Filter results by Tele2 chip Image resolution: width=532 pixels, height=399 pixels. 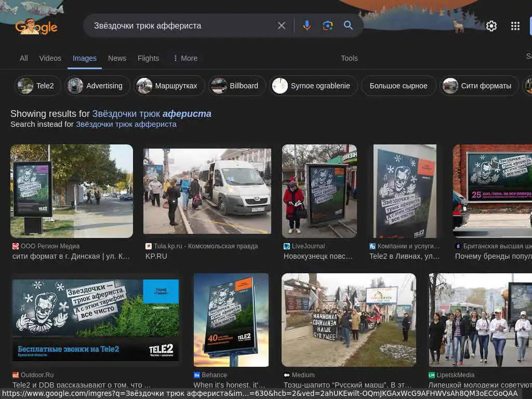[x=38, y=86]
